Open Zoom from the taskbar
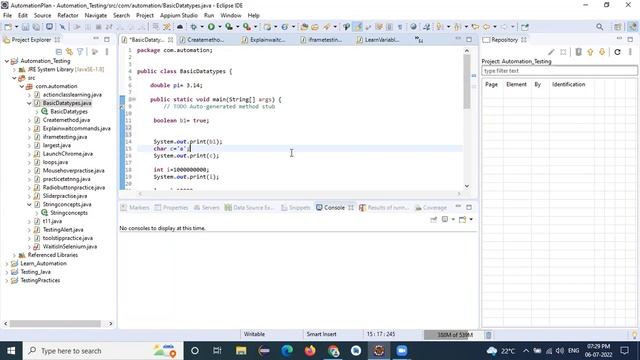The width and height of the screenshot is (640, 360). point(402,351)
